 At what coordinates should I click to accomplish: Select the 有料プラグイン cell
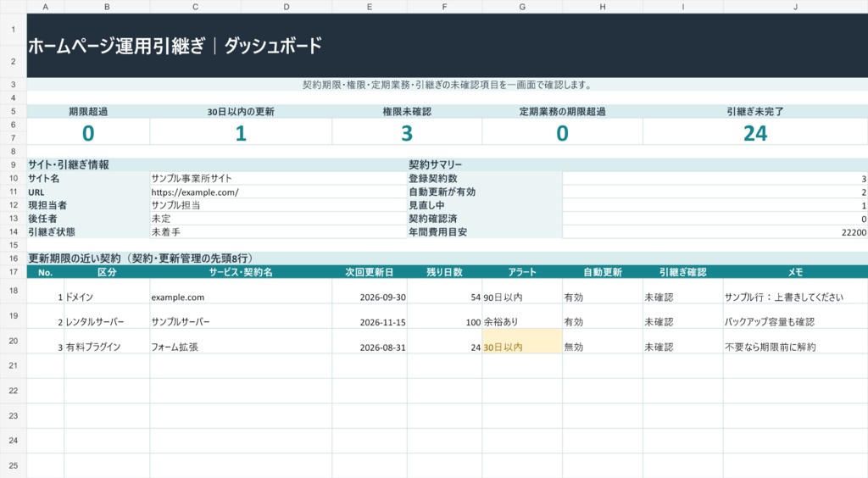107,341
